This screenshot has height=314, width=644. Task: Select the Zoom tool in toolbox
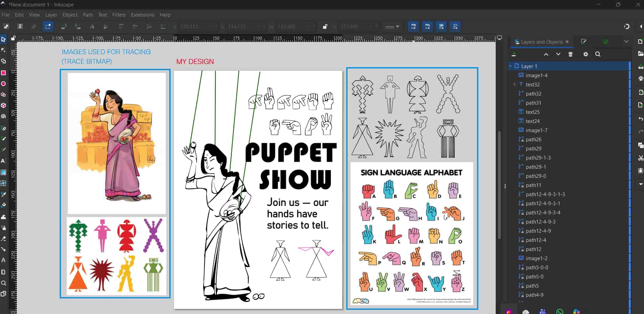click(3, 283)
